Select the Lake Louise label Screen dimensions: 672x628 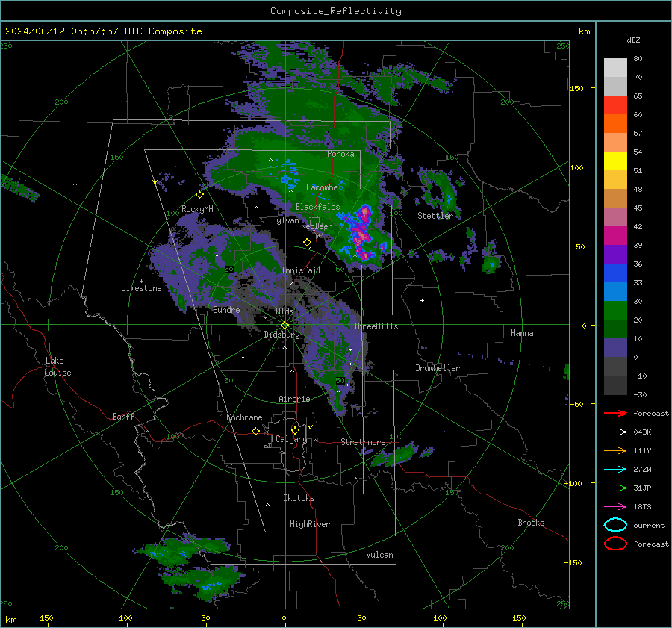pos(57,367)
